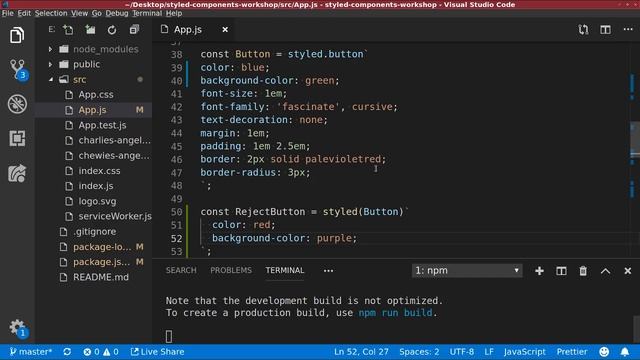Open App.css in explorer
Screen dimensions: 640x360
93,95
